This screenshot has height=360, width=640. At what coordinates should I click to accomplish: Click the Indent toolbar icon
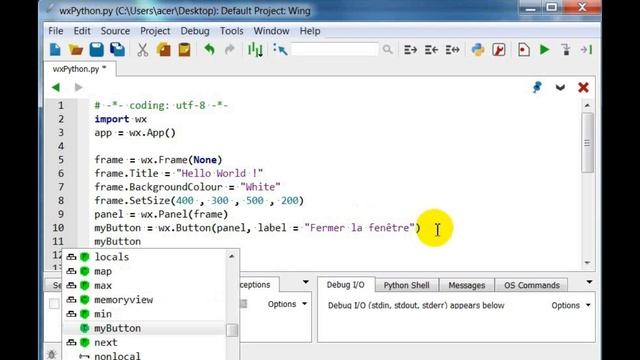coord(410,50)
